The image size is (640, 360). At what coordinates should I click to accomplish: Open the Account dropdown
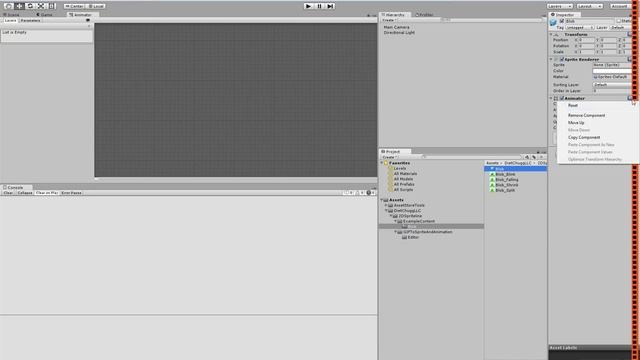click(620, 6)
